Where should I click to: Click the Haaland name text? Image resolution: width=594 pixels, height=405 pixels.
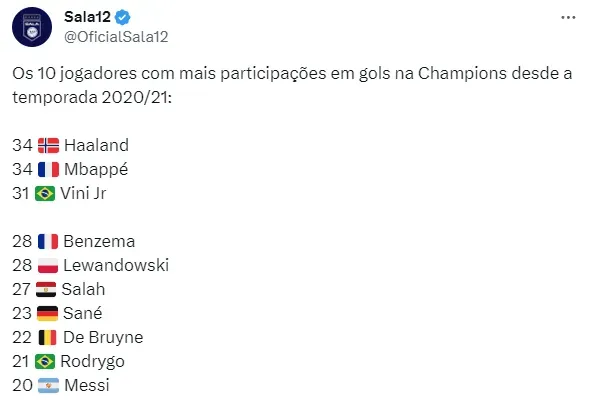[96, 145]
